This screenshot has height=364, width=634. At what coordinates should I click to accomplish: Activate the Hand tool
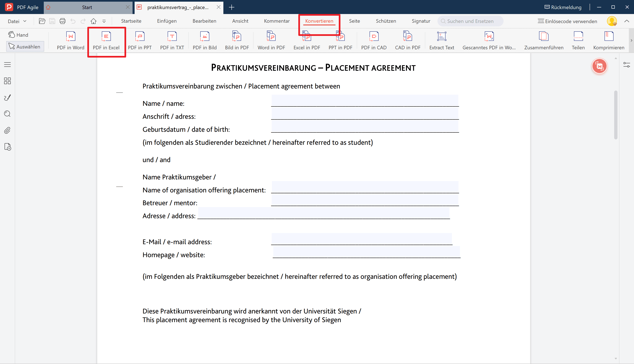pos(18,35)
